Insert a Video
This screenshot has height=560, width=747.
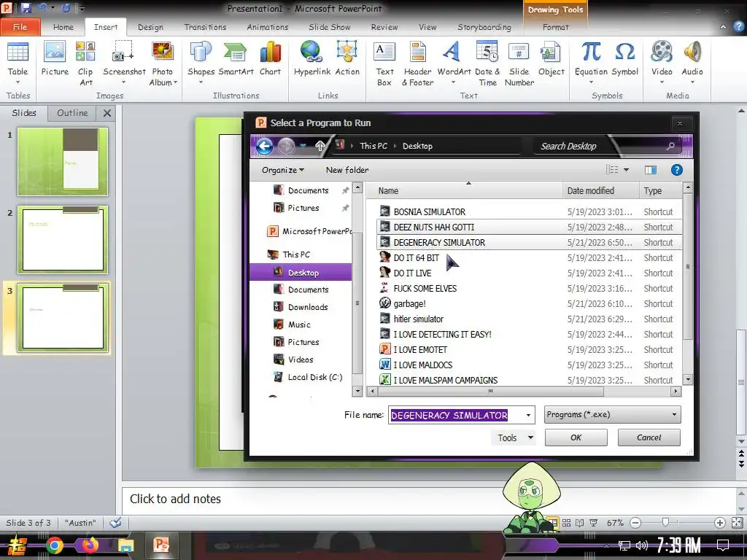point(662,63)
